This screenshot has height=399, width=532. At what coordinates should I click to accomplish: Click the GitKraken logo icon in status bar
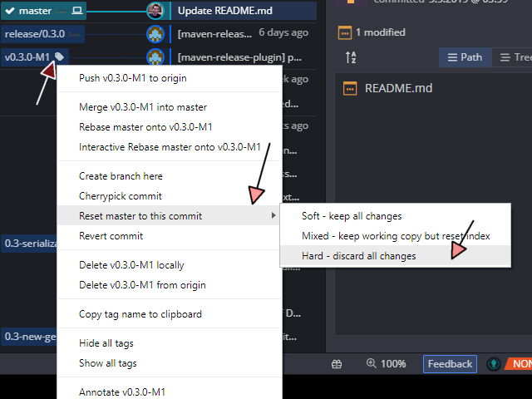tap(494, 364)
